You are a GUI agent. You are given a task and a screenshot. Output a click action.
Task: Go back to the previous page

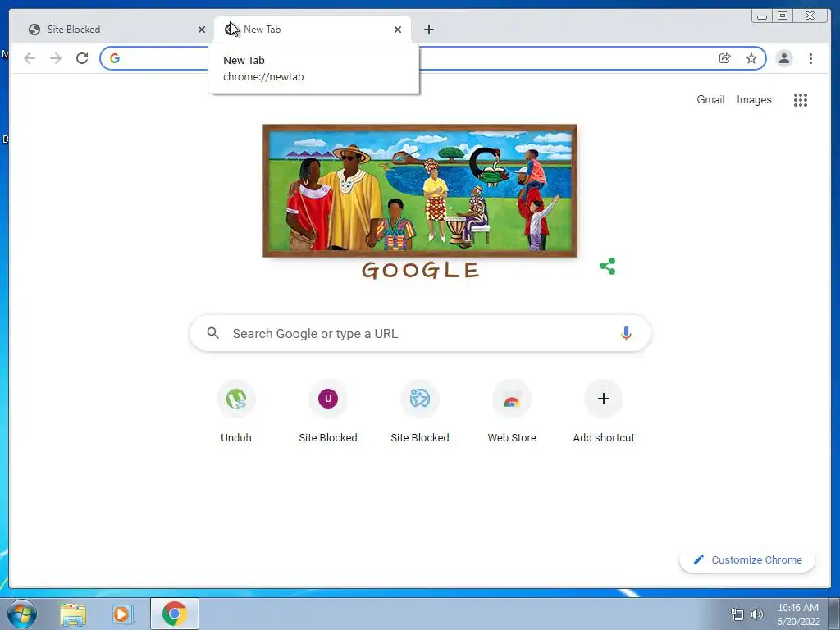[x=30, y=58]
